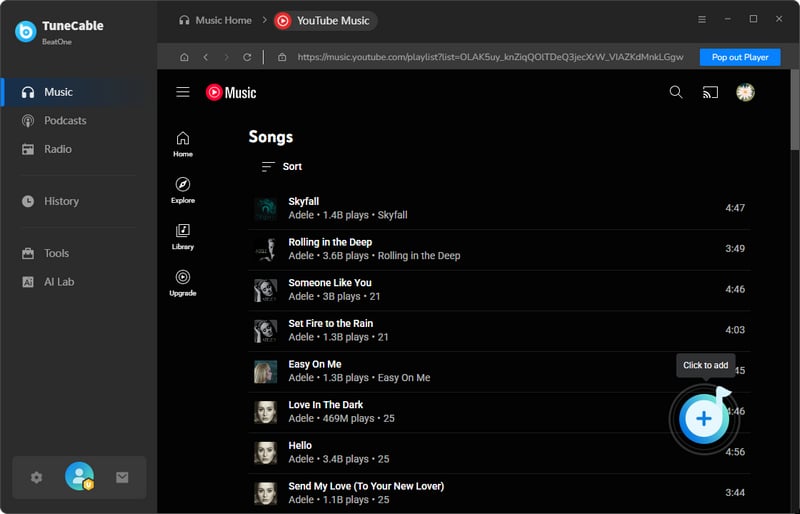The image size is (800, 514).
Task: Select the song Love In The Dark
Action: (326, 405)
